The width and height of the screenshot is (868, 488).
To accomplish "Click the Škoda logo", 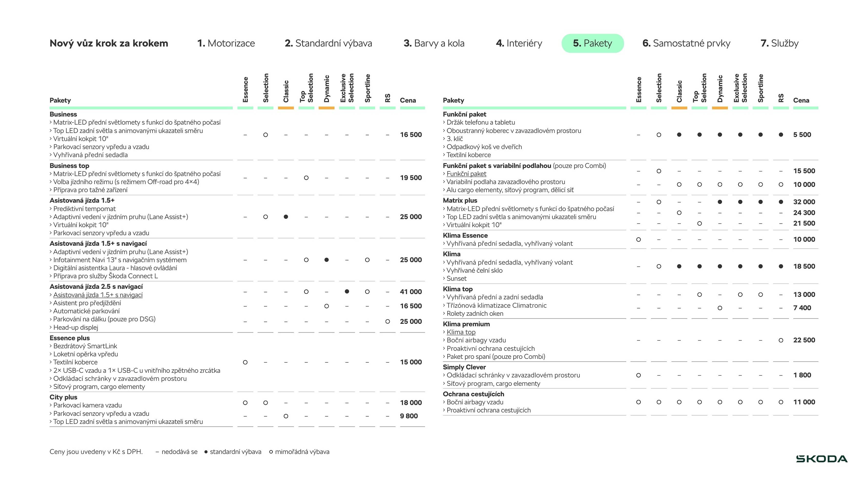I will [x=822, y=459].
